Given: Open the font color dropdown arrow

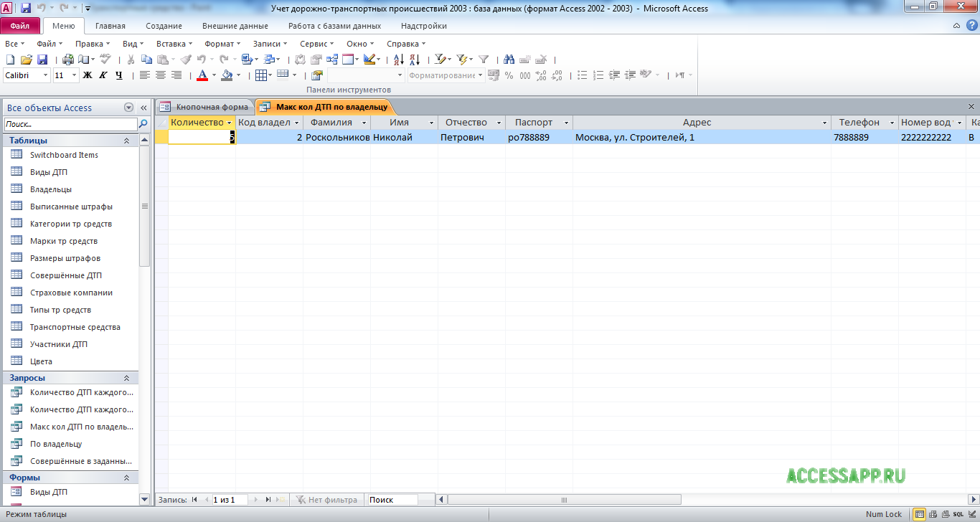Looking at the screenshot, I should click(x=213, y=75).
